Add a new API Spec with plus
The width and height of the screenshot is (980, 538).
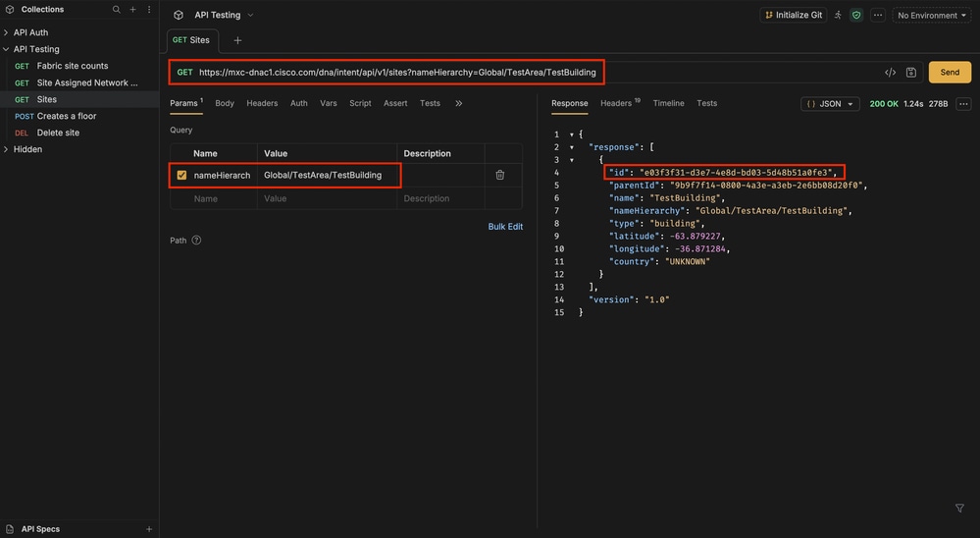tap(149, 529)
